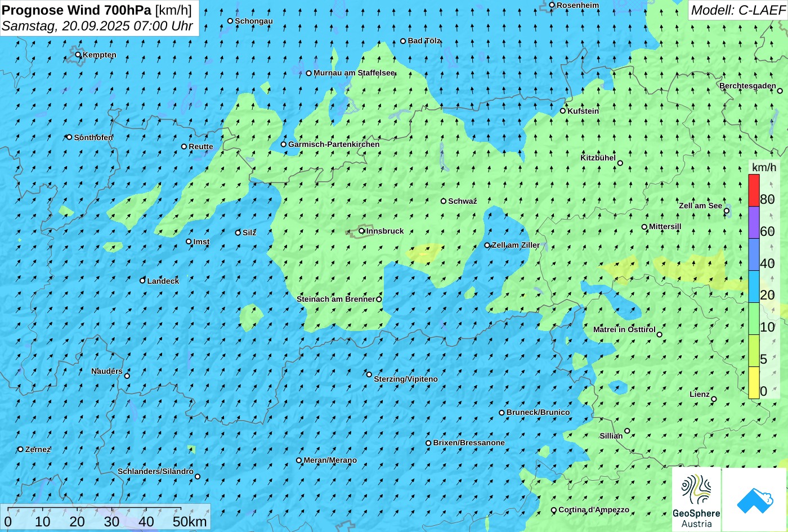The height and width of the screenshot is (532, 788).
Task: Click the 'Bruneck/Brunico' label
Action: tap(538, 412)
